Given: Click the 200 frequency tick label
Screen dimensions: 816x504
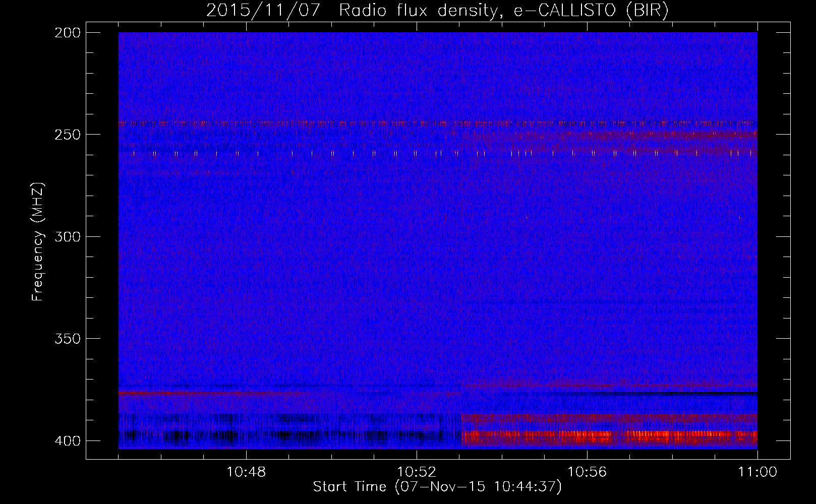Looking at the screenshot, I should click(x=68, y=32).
